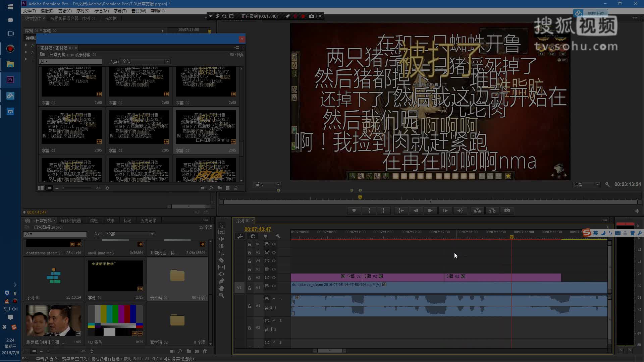Toggle V5 track visibility eye
Screen dimensions: 644x362
point(274,252)
